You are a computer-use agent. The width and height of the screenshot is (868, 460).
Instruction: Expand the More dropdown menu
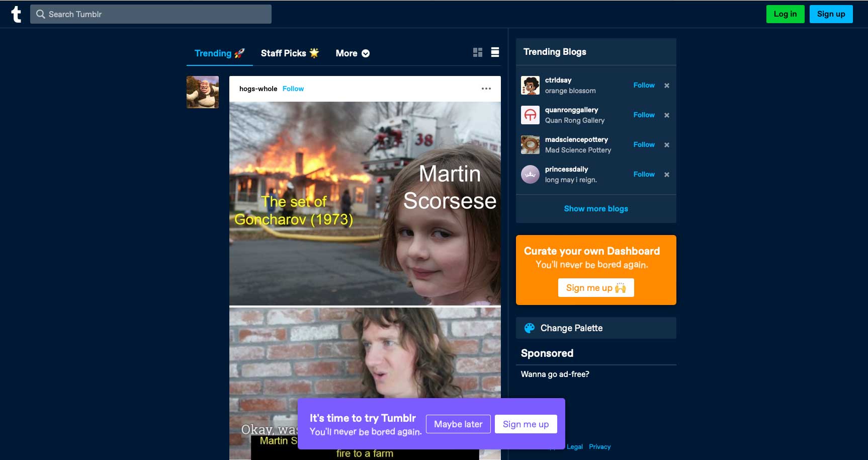coord(353,53)
